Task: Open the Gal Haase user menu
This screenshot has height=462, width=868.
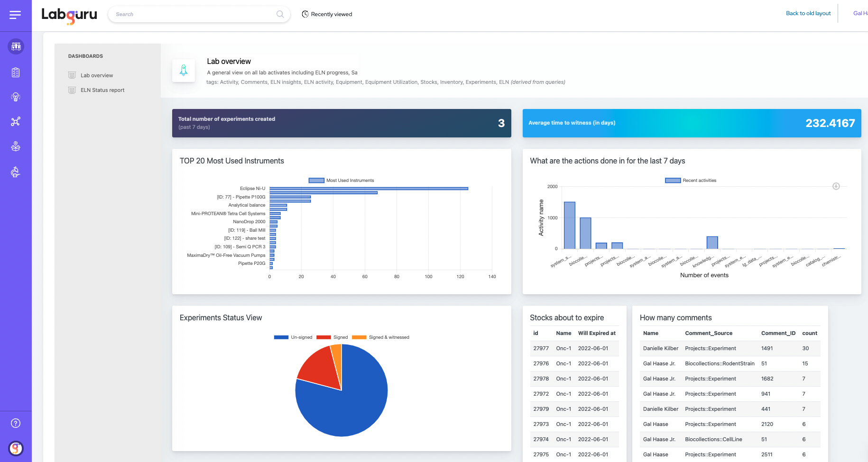Action: coord(859,13)
